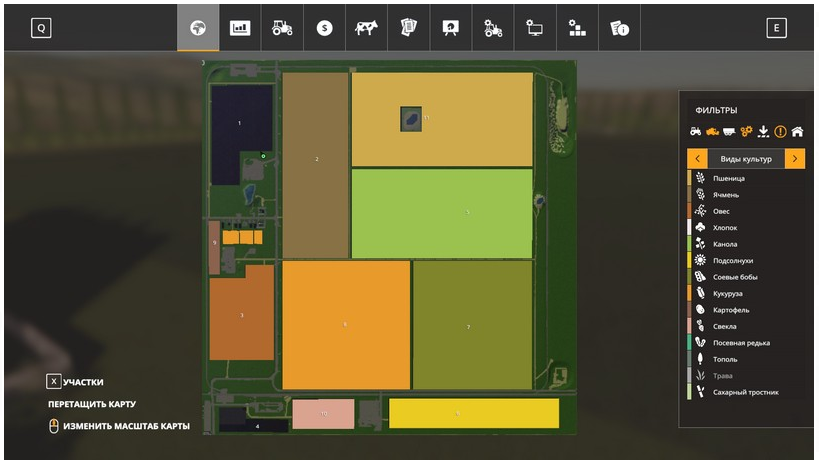The width and height of the screenshot is (819, 464).
Task: Toggle Ячмень crop visibility
Action: [746, 195]
